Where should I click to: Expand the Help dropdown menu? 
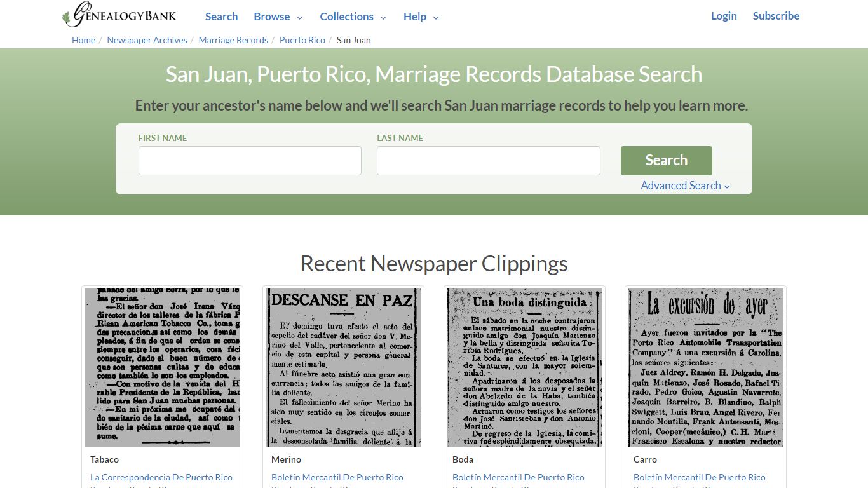pos(421,17)
